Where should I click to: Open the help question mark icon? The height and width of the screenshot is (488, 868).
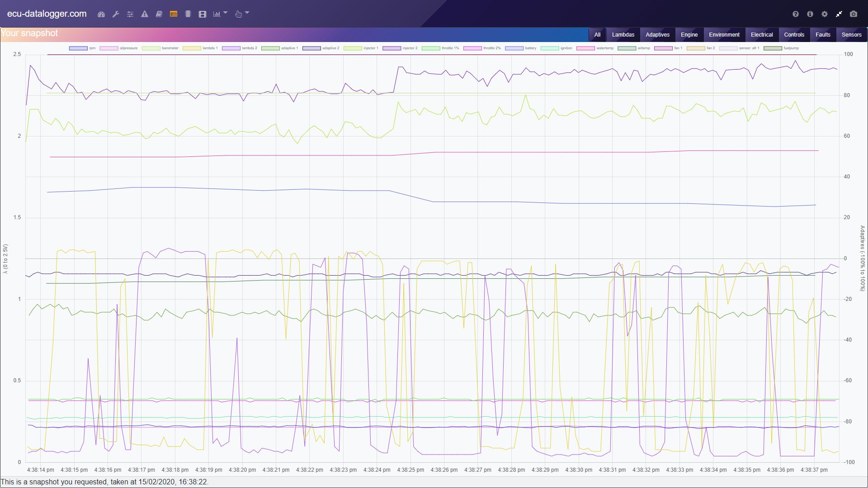point(795,14)
